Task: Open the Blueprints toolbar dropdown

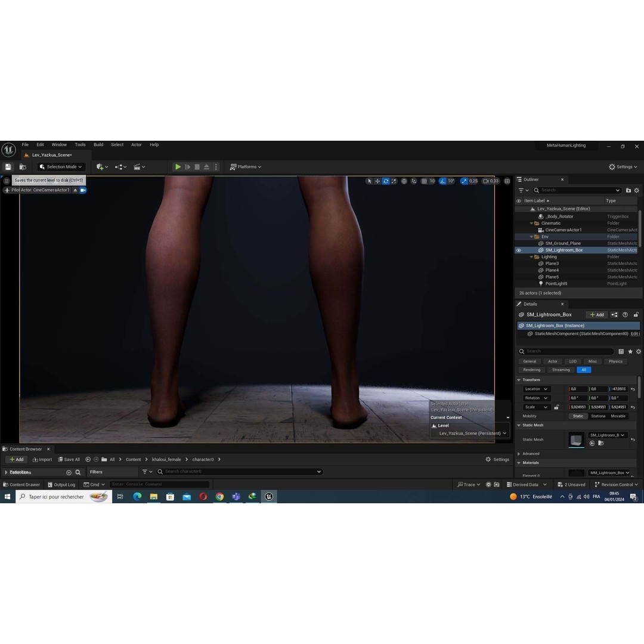Action: [120, 167]
